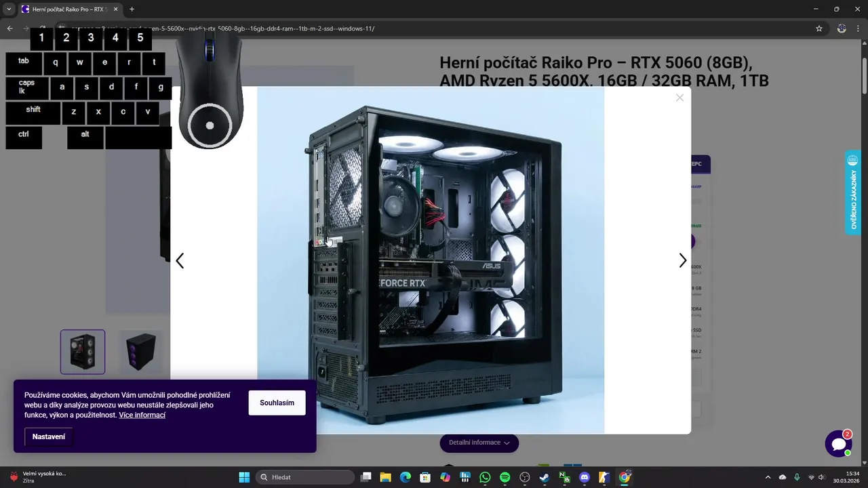Viewport: 868px width, 488px height.
Task: Click the browser address bar
Action: pyautogui.click(x=434, y=28)
